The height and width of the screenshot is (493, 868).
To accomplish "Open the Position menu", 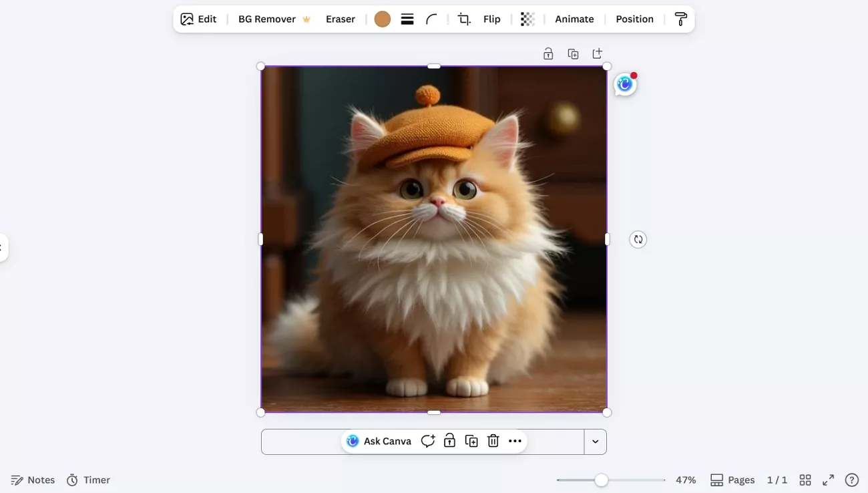I will pyautogui.click(x=634, y=19).
